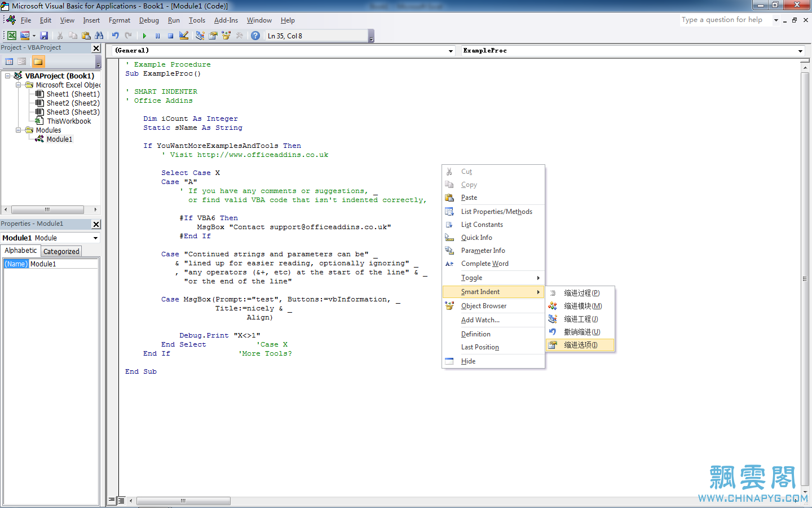Image resolution: width=812 pixels, height=508 pixels.
Task: Choose Paste in the context menu
Action: [x=493, y=198]
